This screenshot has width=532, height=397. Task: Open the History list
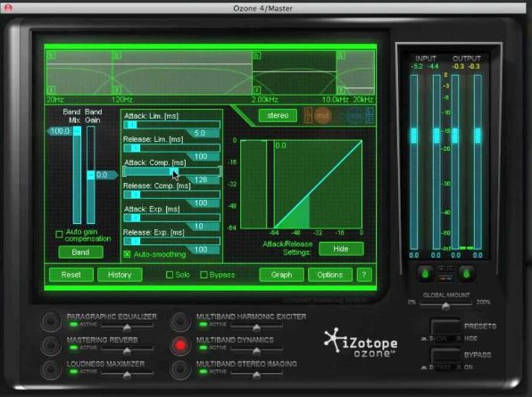coord(120,275)
